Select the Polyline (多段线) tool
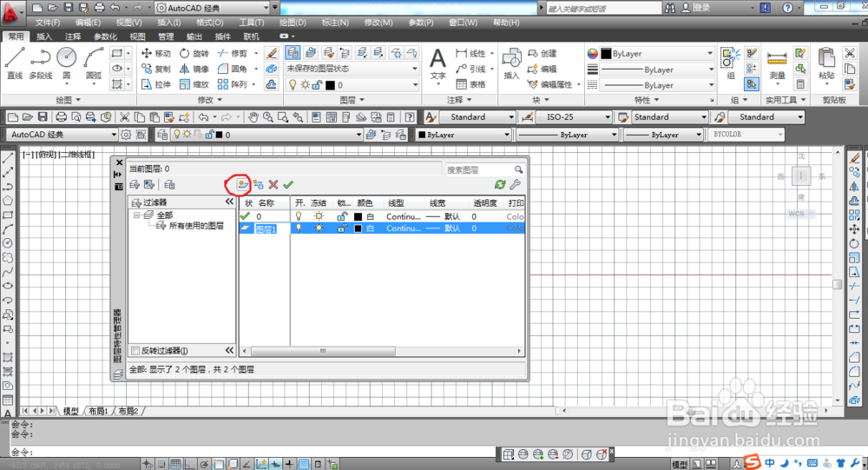Screen dimensions: 868x470 (41, 63)
